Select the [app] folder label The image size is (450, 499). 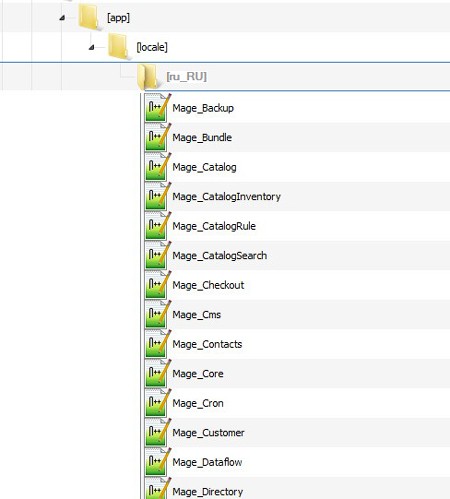point(118,18)
